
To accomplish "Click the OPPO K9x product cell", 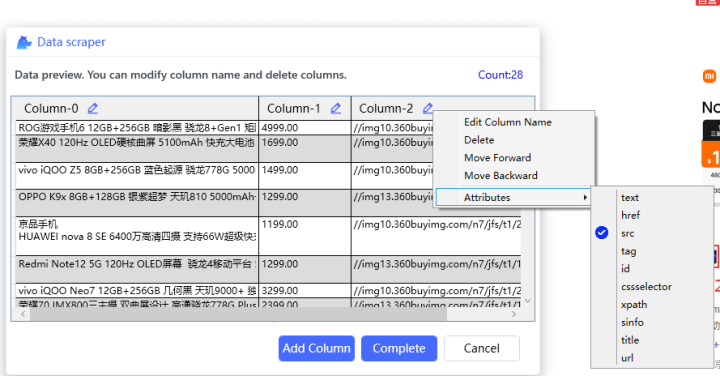I will [137, 203].
